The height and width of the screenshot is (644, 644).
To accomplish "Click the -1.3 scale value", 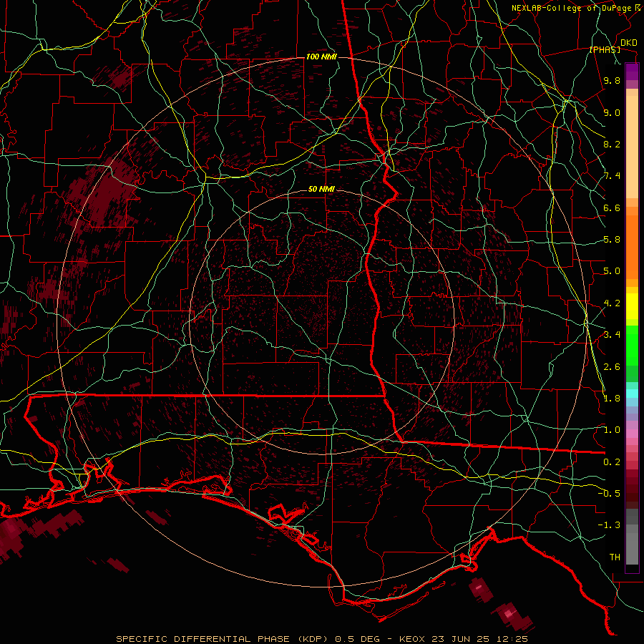I will pos(609,525).
